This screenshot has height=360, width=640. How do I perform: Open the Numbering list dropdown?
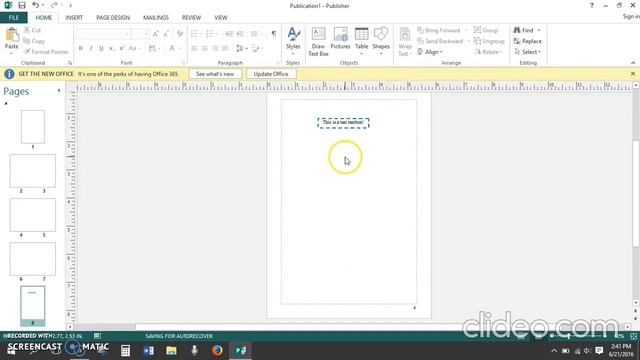[x=212, y=34]
